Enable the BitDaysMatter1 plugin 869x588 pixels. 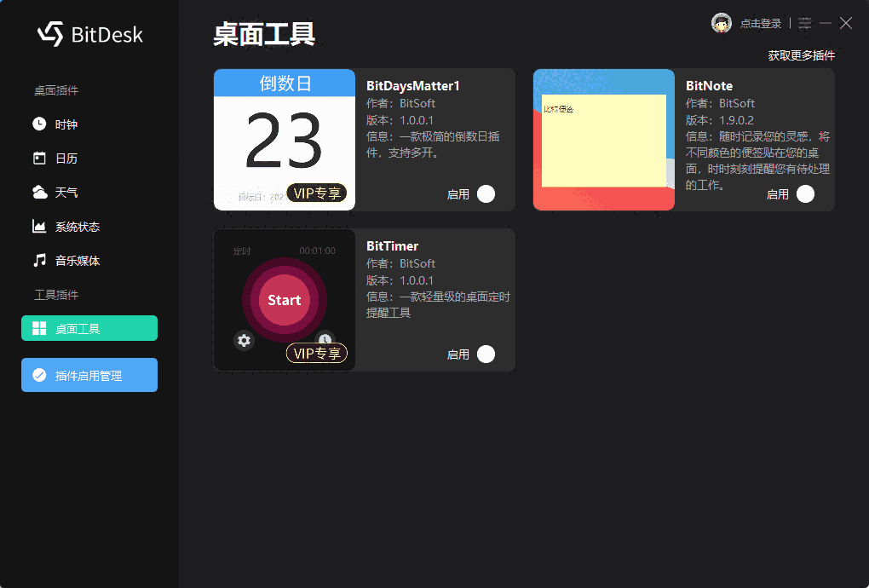tap(486, 193)
